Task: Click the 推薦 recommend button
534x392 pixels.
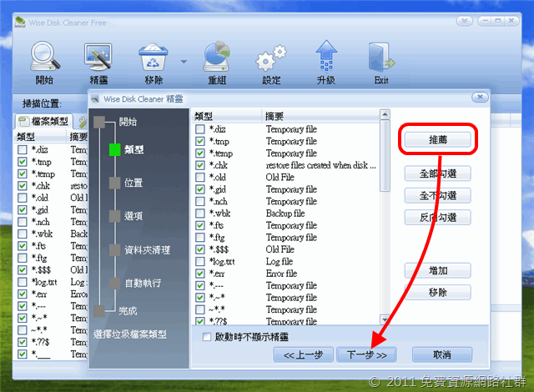Action: pyautogui.click(x=437, y=139)
